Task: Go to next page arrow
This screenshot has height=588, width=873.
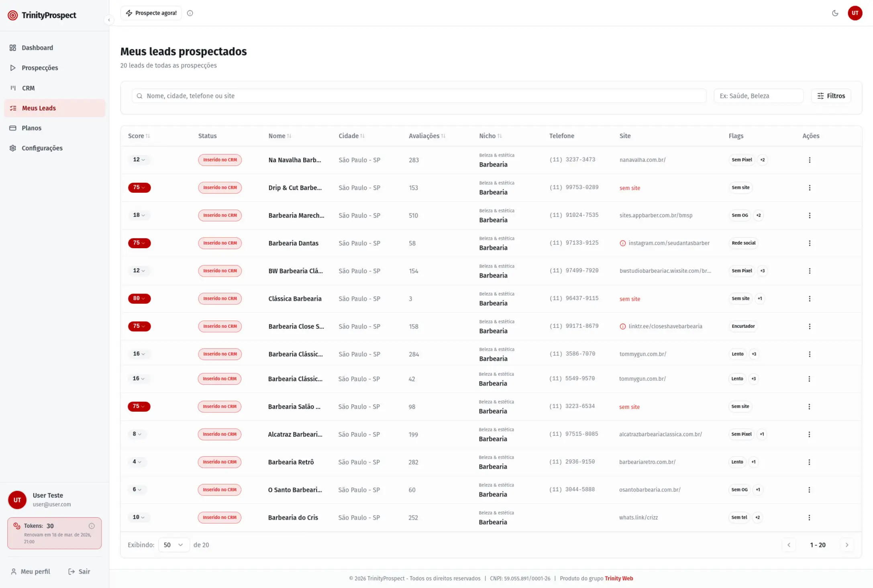Action: [846, 545]
